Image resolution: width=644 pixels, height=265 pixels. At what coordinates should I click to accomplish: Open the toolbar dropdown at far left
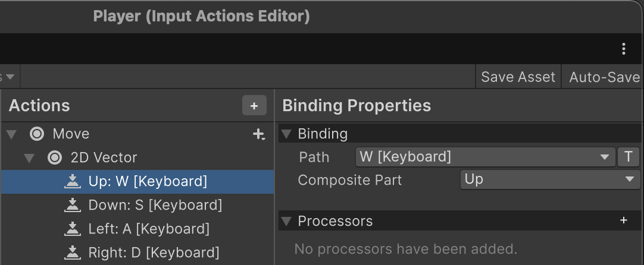(x=8, y=77)
